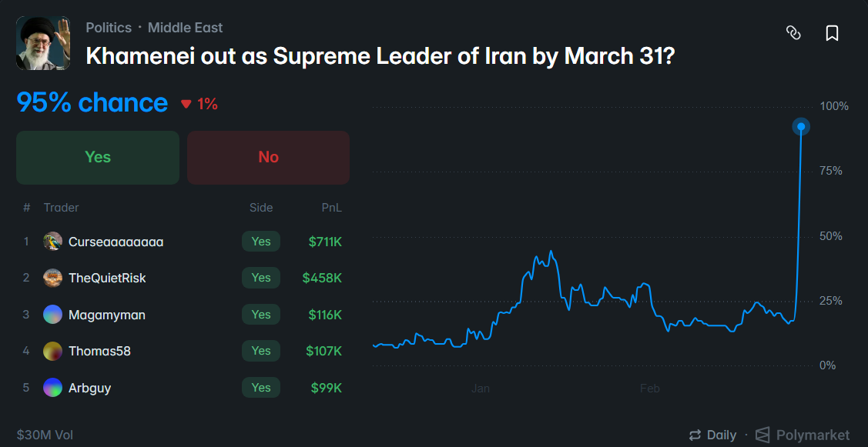Copy the market link via chain icon

coord(793,33)
